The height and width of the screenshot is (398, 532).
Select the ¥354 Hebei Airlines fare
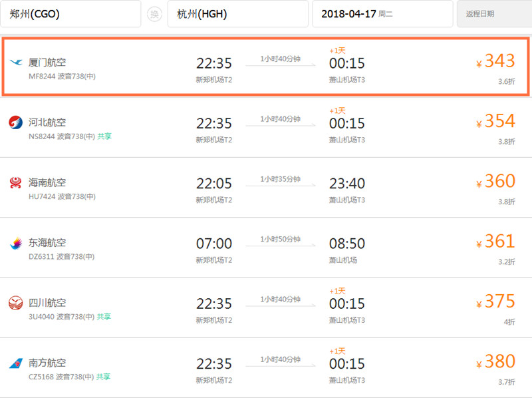495,121
